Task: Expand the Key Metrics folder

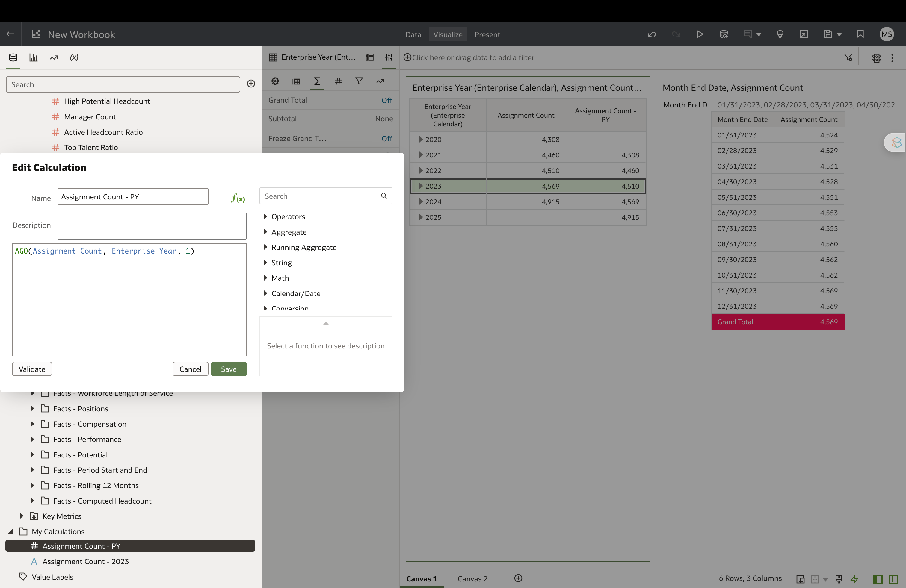Action: point(21,516)
